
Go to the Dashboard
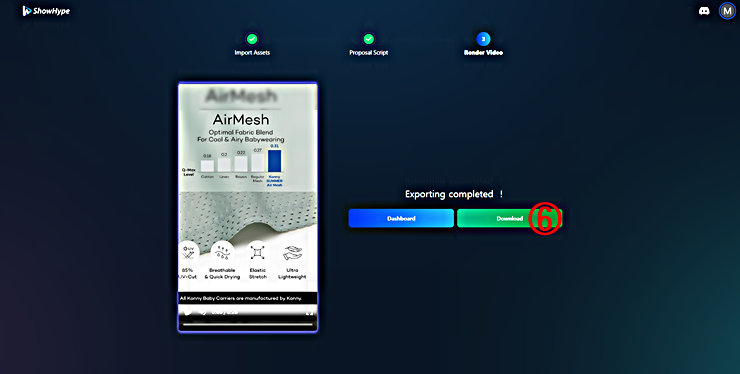[x=401, y=218]
